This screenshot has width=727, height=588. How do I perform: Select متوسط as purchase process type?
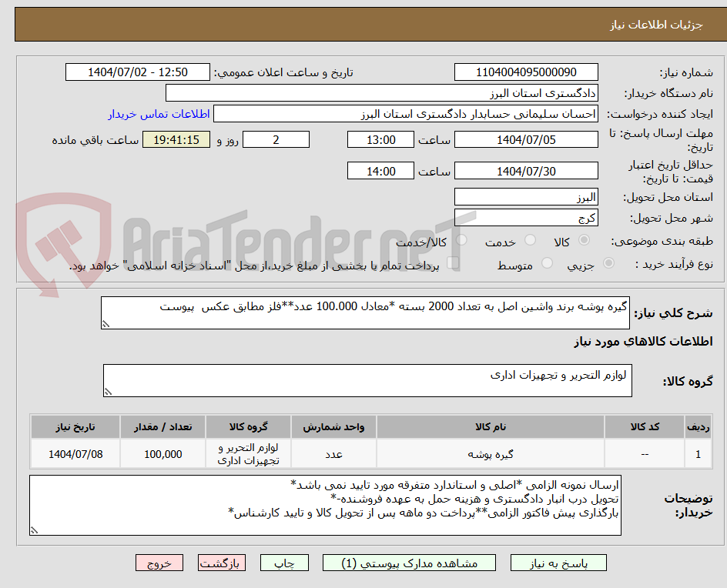[548, 262]
